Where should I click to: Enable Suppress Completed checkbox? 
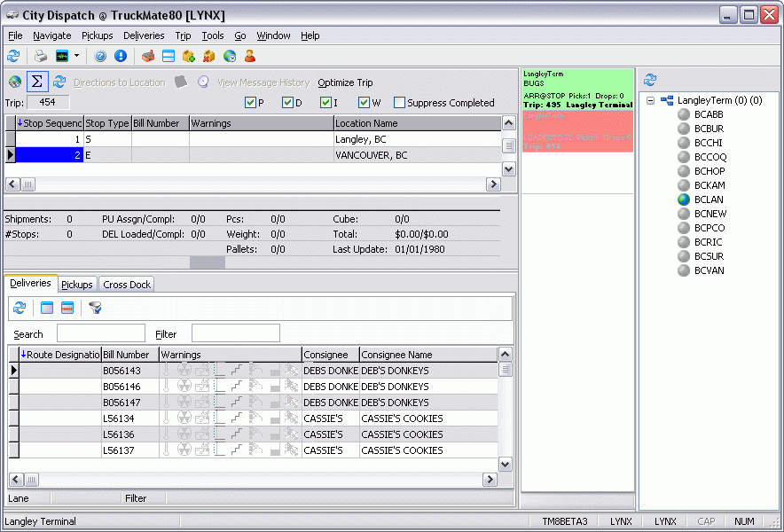point(400,103)
